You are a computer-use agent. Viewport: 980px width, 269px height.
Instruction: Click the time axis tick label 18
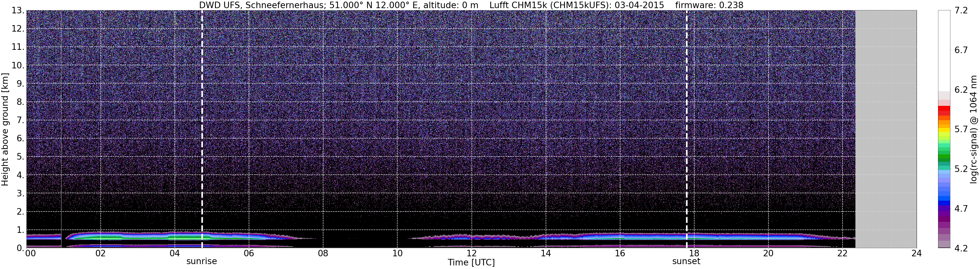point(694,254)
